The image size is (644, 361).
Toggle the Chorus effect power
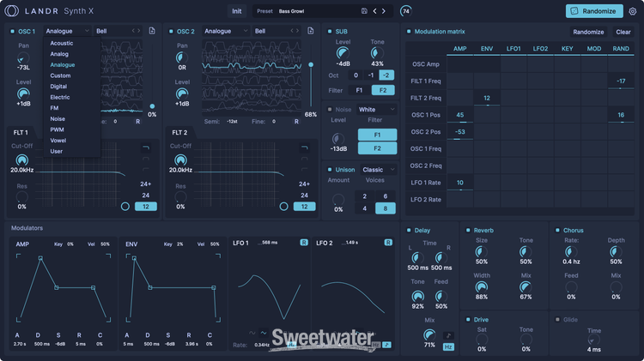point(557,230)
